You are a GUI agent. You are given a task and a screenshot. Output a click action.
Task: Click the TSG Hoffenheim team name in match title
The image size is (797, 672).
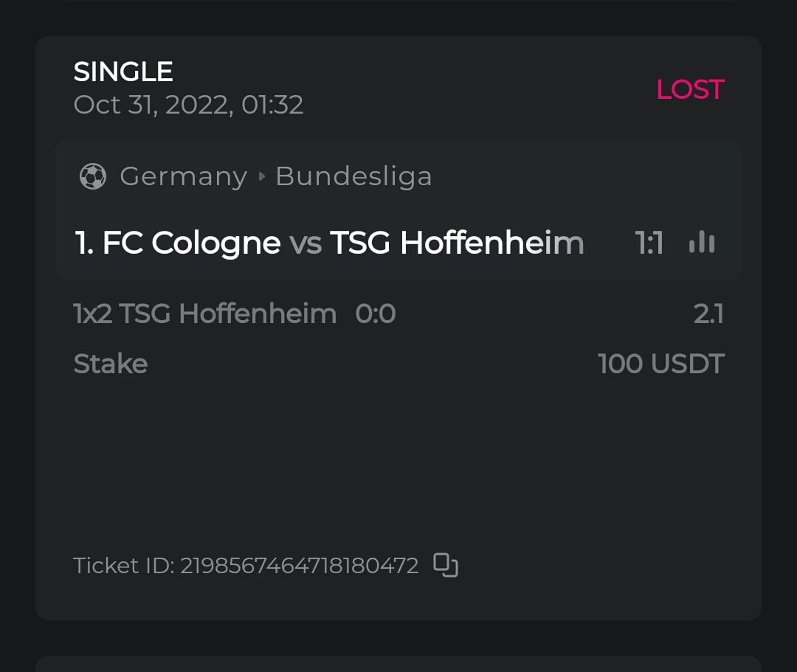tap(456, 243)
